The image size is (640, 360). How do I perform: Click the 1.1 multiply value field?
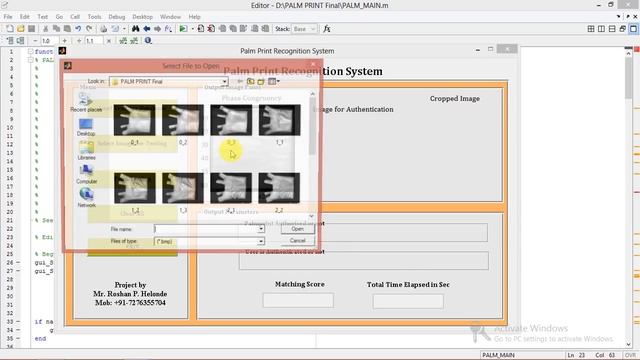pyautogui.click(x=94, y=41)
